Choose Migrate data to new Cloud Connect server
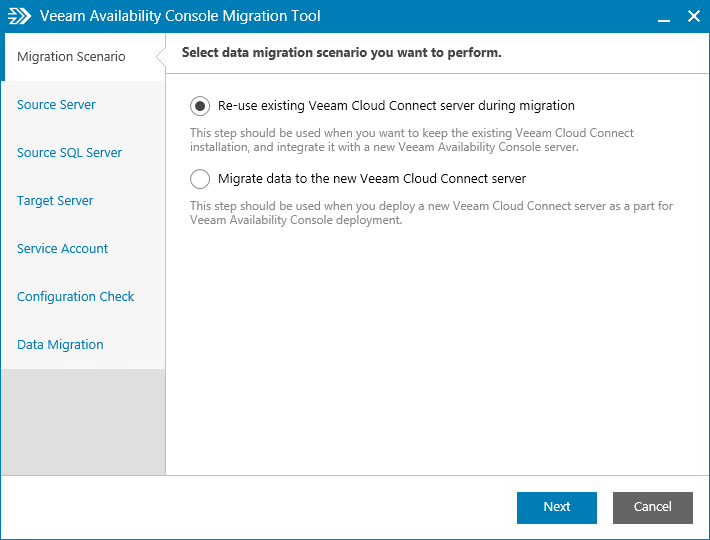 tap(200, 179)
